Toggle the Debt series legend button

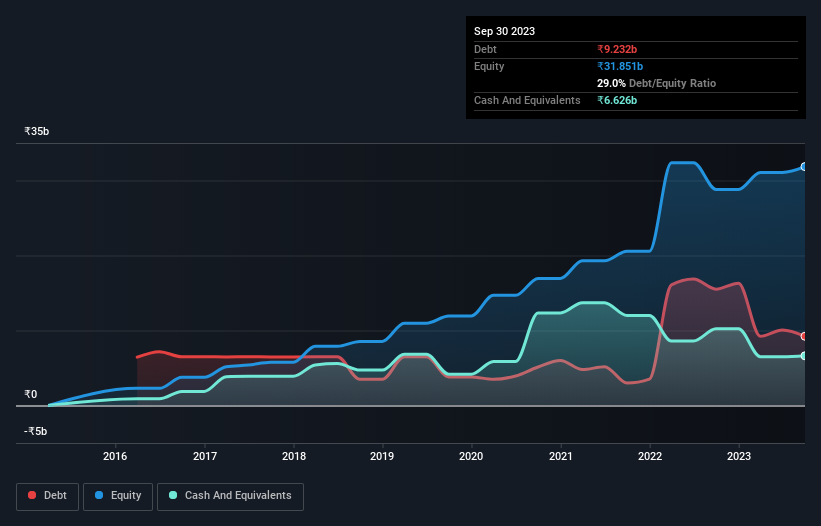click(48, 496)
